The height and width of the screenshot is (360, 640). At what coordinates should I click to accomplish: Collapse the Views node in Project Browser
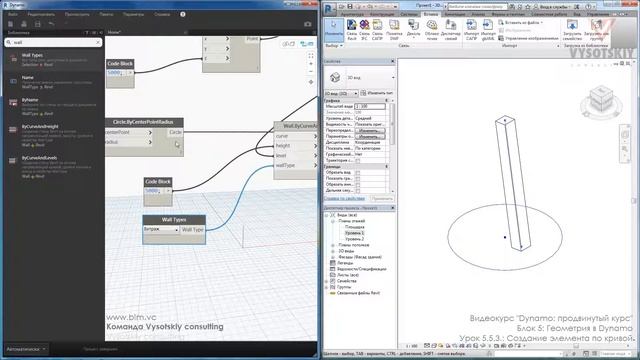pos(327,215)
